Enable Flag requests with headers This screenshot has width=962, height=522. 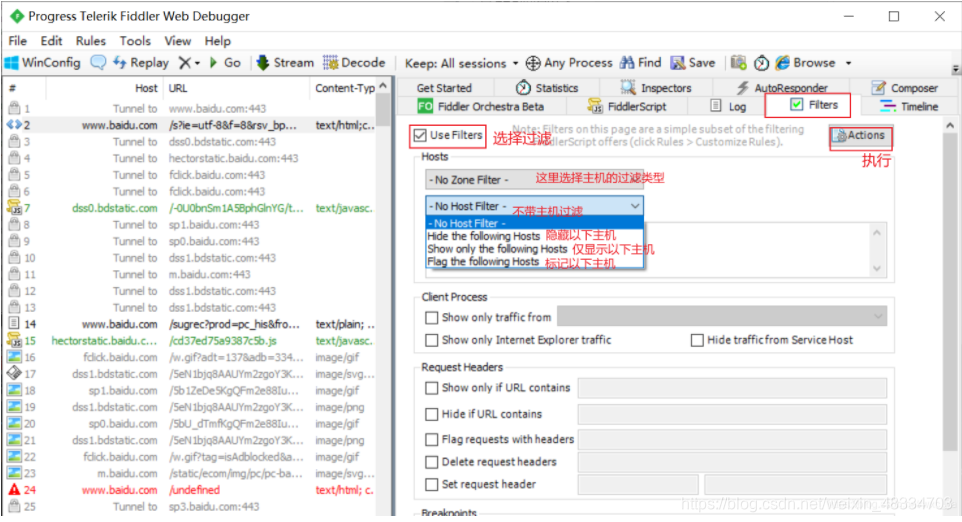[432, 439]
